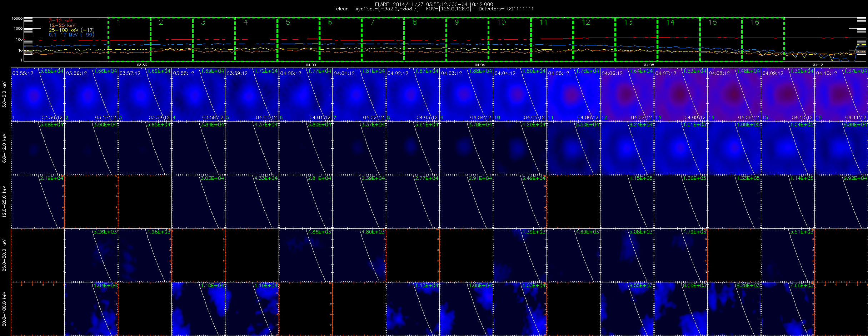The height and width of the screenshot is (336, 868).
Task: Open the 6-12 keV panel labeled 5.50E+04
Action: 573,148
